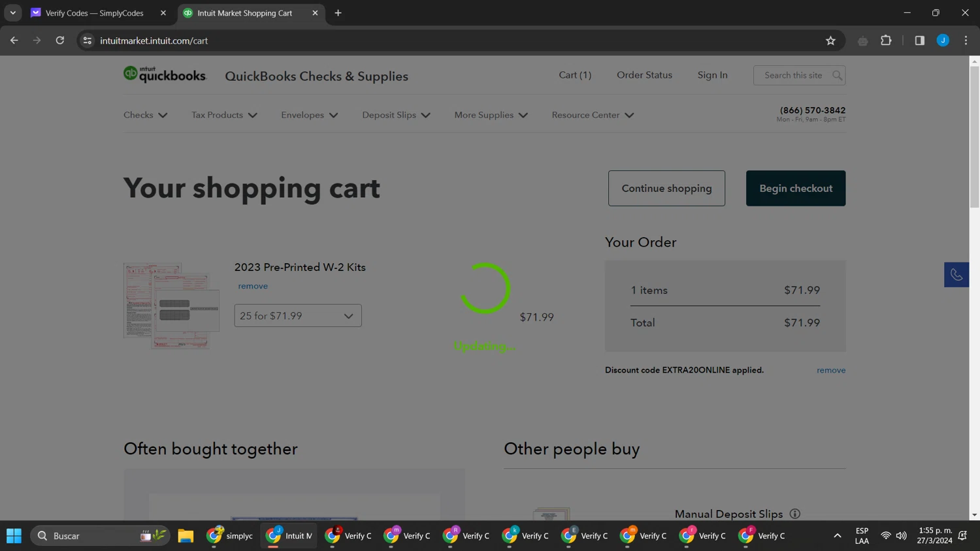This screenshot has height=551, width=980.
Task: Switch to the Intuit M Chrome taskbar window
Action: click(289, 536)
